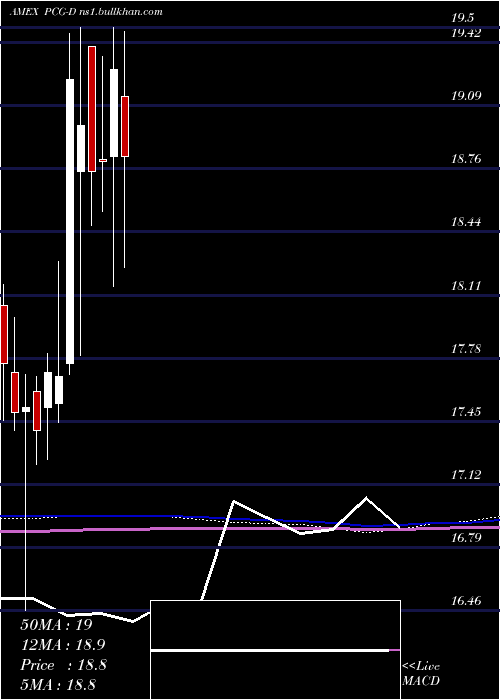The width and height of the screenshot is (500, 700).
Task: Click the 12MA : 18.9 readout
Action: [63, 645]
